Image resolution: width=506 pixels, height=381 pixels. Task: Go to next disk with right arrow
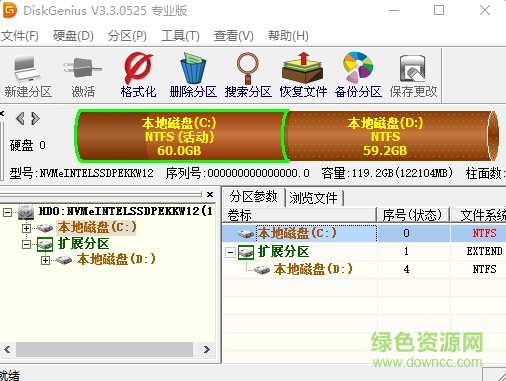click(35, 118)
